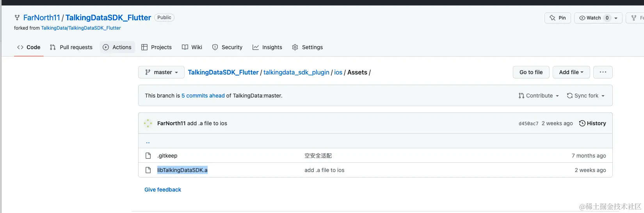Viewport: 644px width, 213px height.
Task: Open the 5 commits ahead link
Action: click(x=203, y=96)
